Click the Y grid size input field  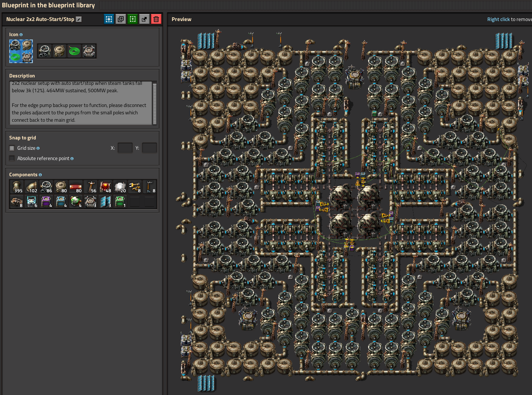[x=150, y=148]
